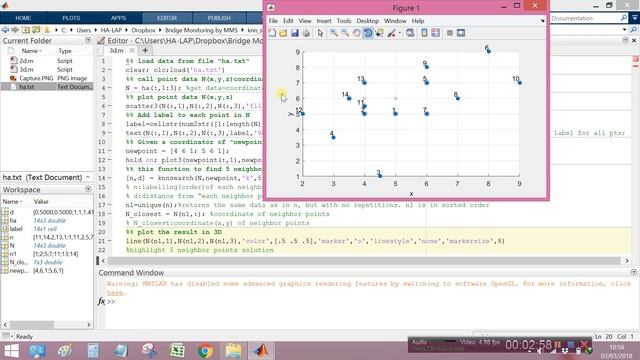Close the 3d.m editor tab
The width and height of the screenshot is (640, 360).
[x=132, y=51]
